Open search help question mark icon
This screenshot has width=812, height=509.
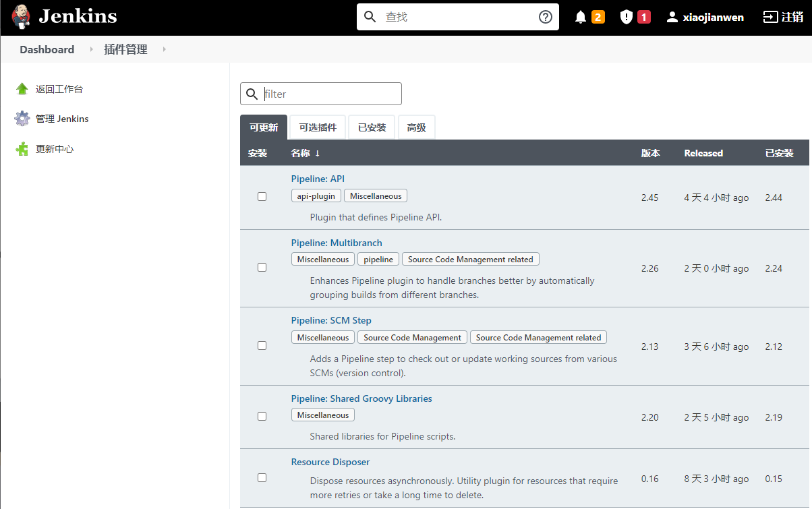[546, 17]
